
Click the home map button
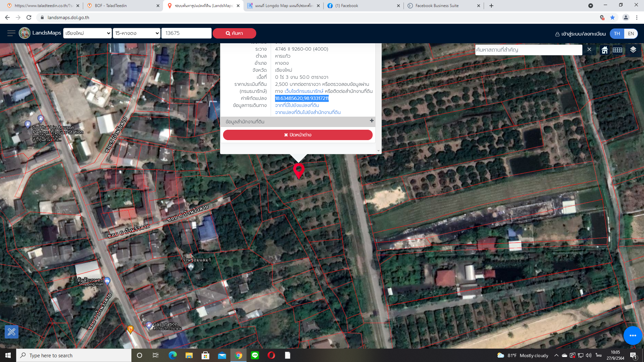coord(604,50)
